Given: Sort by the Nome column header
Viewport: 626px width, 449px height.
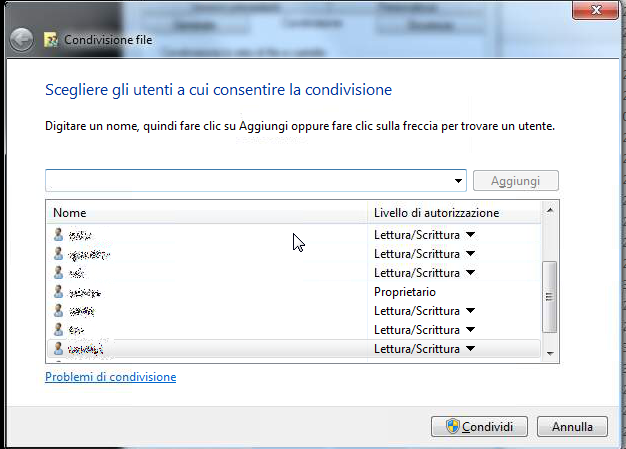Looking at the screenshot, I should click(x=207, y=213).
